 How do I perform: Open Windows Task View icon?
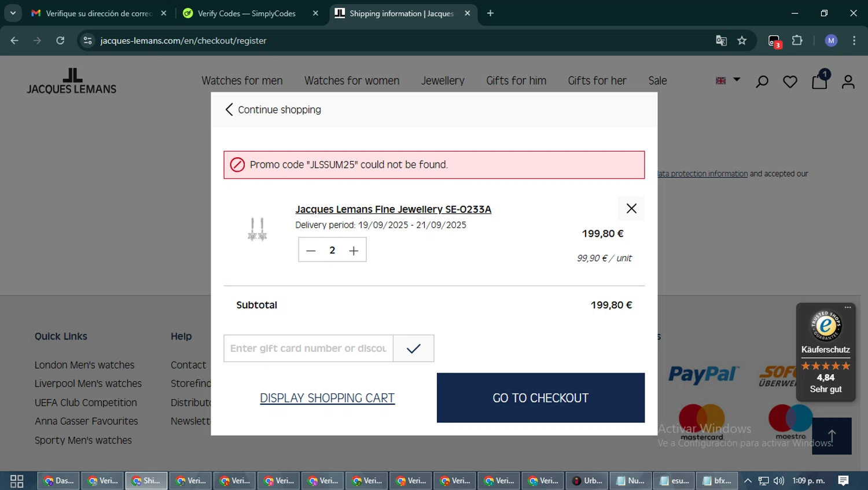click(17, 481)
